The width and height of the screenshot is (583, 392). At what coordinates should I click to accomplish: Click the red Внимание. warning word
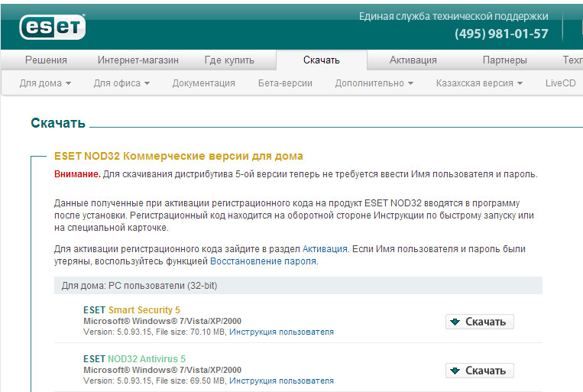[x=77, y=174]
